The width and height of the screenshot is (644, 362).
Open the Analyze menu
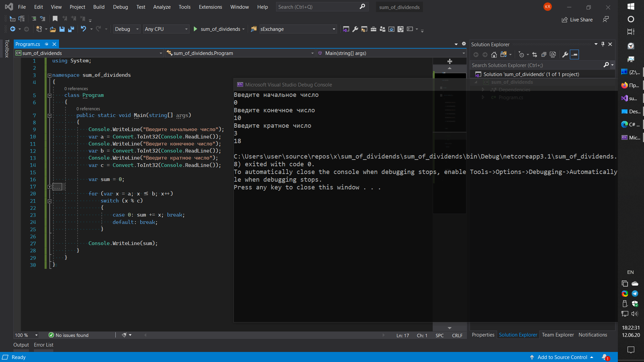(162, 7)
